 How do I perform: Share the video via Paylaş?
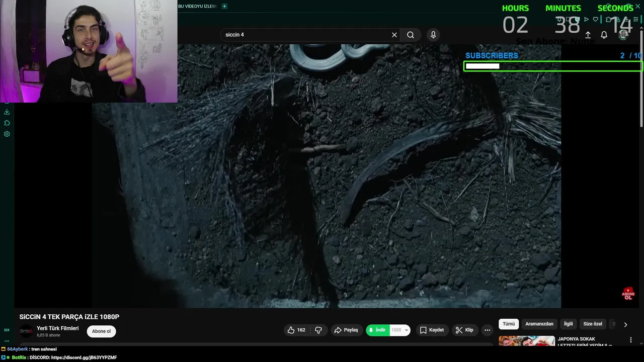click(x=346, y=330)
